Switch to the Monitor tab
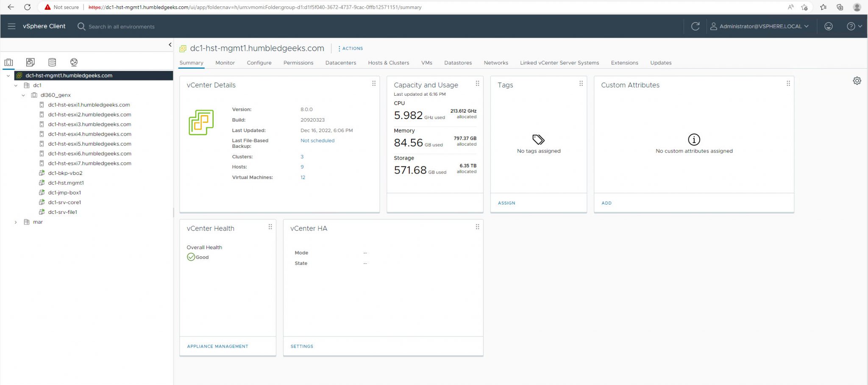Image resolution: width=868 pixels, height=385 pixels. click(x=225, y=63)
